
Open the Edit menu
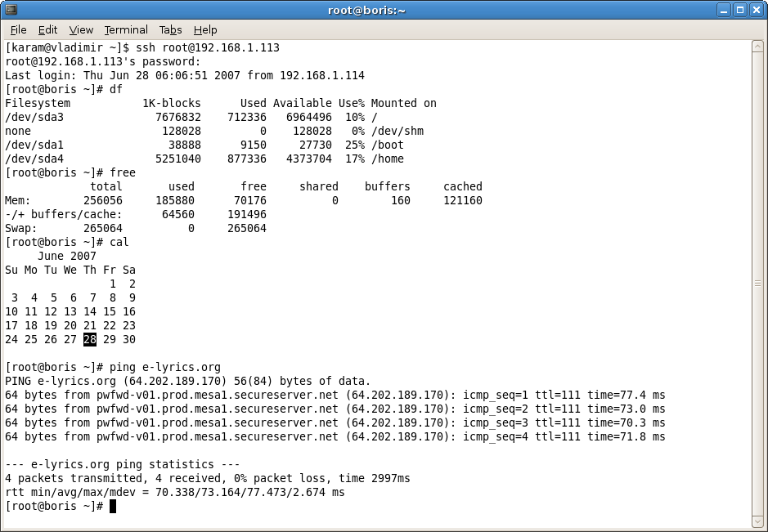[x=47, y=29]
